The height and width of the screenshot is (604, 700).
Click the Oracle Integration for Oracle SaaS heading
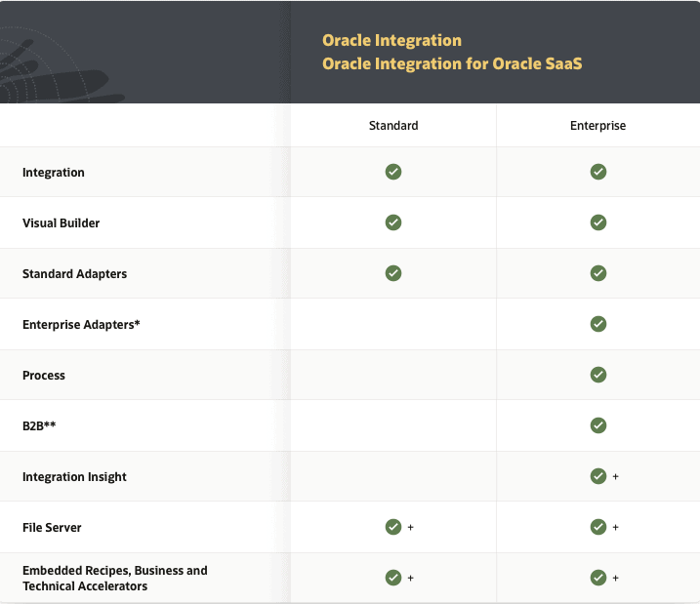tap(452, 64)
